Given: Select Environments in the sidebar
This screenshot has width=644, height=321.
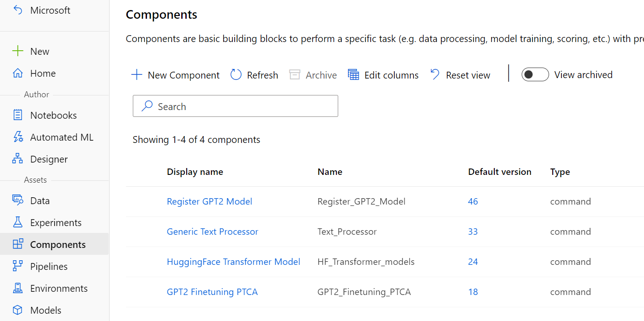Looking at the screenshot, I should (59, 288).
